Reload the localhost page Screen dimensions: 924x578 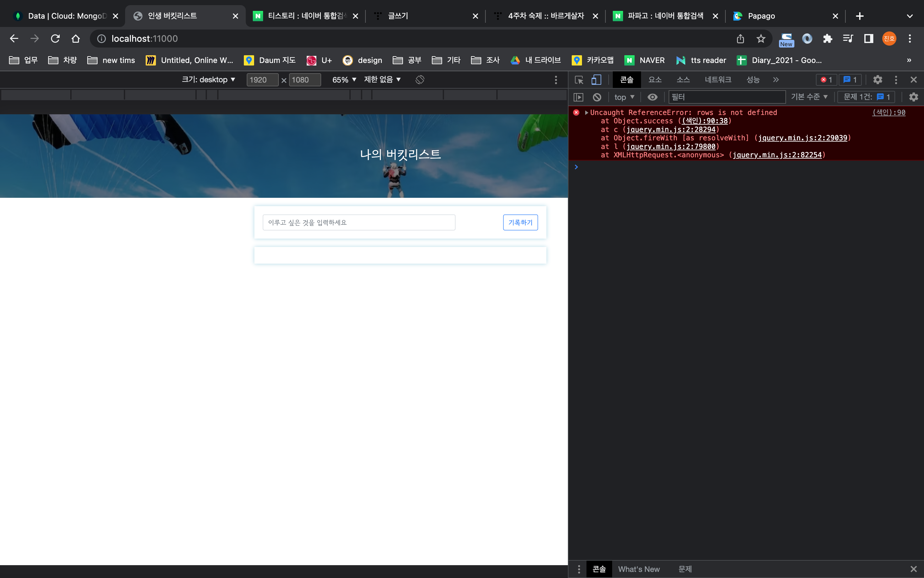[56, 39]
